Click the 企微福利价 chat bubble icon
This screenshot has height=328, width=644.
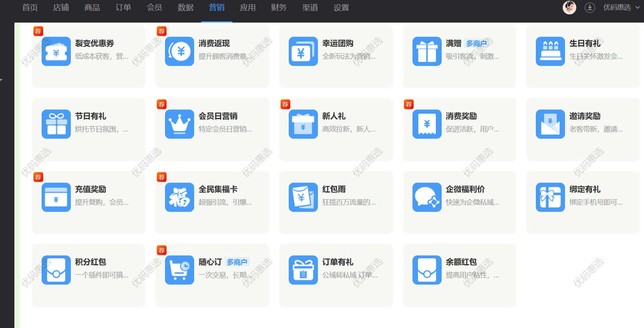tap(427, 197)
